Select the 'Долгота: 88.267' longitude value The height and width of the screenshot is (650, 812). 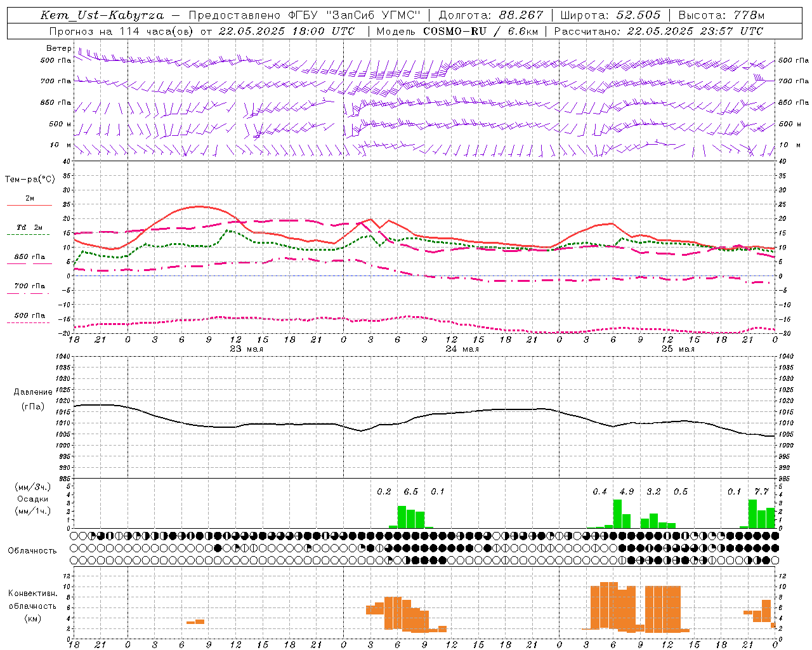(490, 15)
